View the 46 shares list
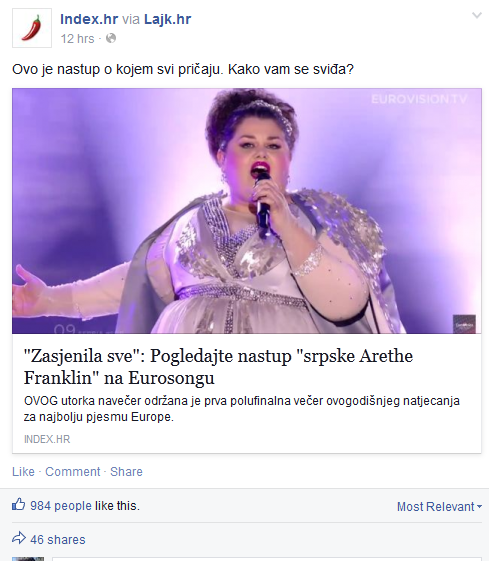The width and height of the screenshot is (489, 561). tap(58, 540)
